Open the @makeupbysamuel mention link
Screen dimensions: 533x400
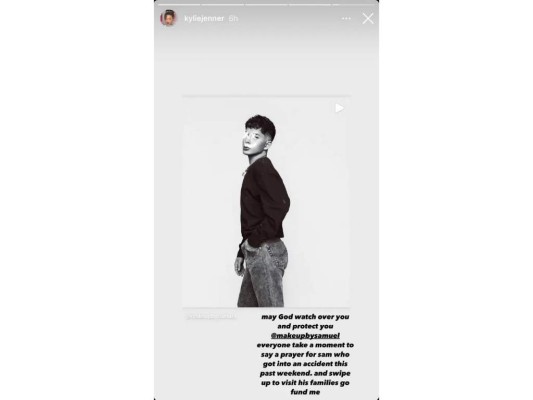(305, 335)
